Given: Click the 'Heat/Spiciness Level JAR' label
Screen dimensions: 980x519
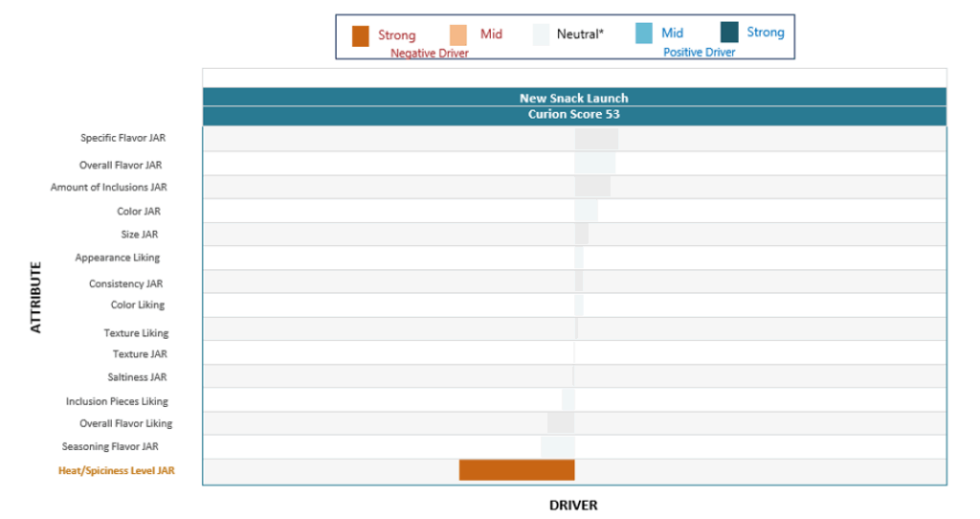Looking at the screenshot, I should tap(116, 471).
